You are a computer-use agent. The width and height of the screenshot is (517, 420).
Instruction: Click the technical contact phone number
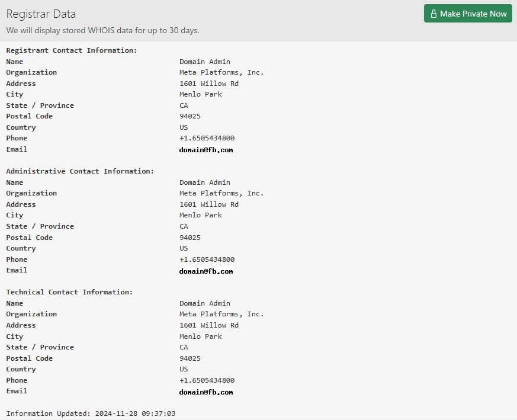pos(207,380)
